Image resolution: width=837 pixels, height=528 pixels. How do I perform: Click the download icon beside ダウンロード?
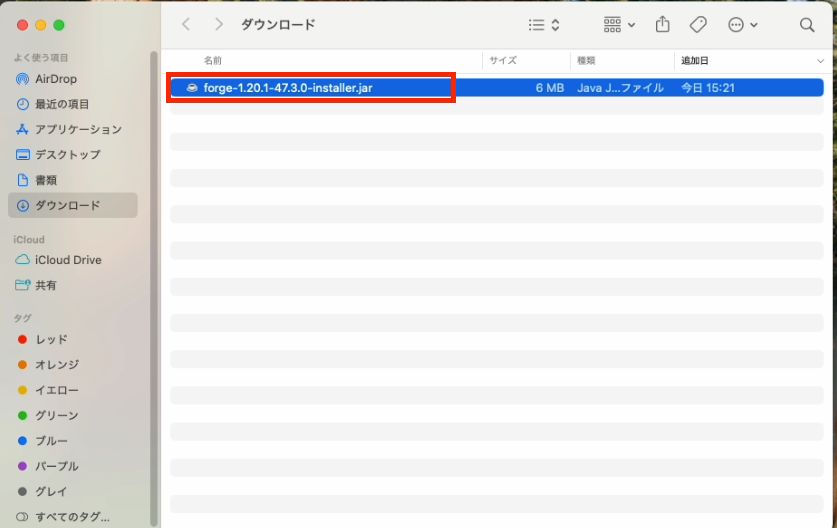click(x=22, y=206)
